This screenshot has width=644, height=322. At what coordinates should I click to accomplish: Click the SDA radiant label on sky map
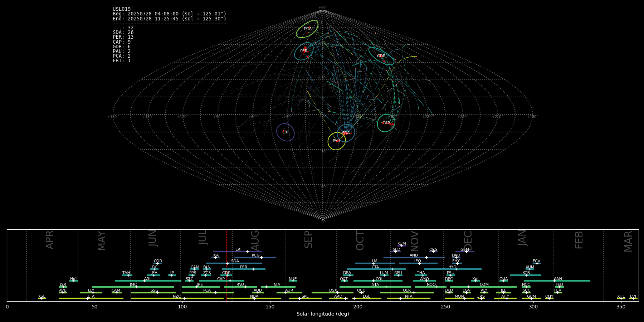click(346, 133)
